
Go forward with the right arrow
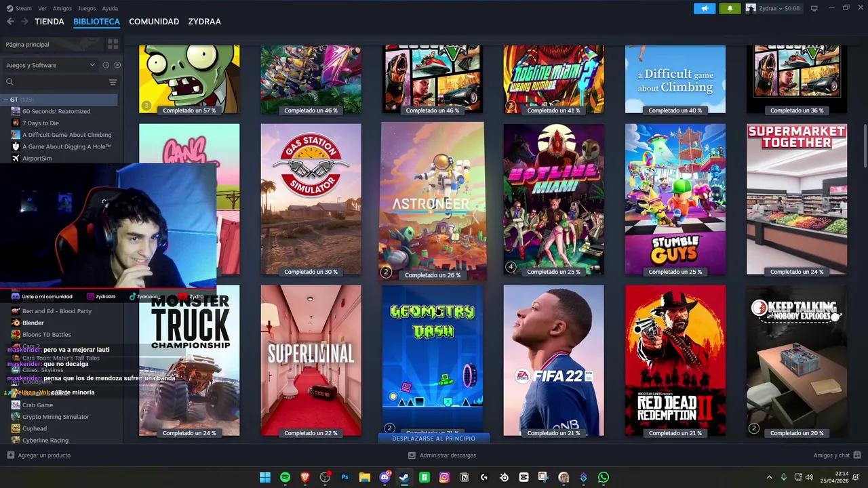pyautogui.click(x=25, y=22)
